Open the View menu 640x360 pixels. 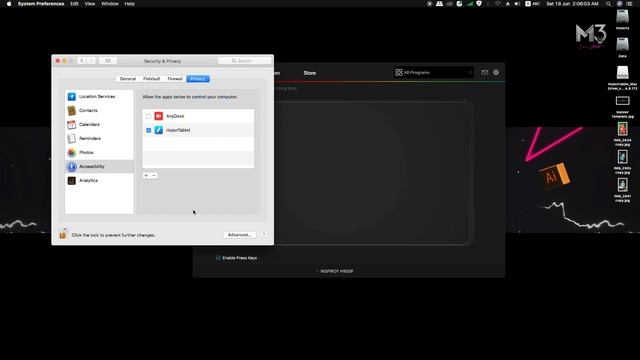[90, 4]
